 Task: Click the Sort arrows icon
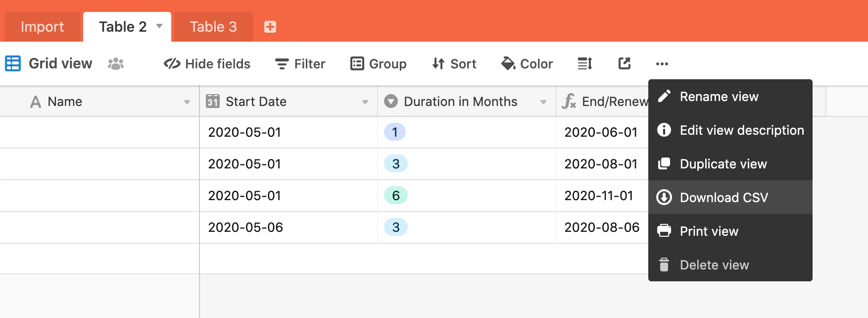pos(438,63)
